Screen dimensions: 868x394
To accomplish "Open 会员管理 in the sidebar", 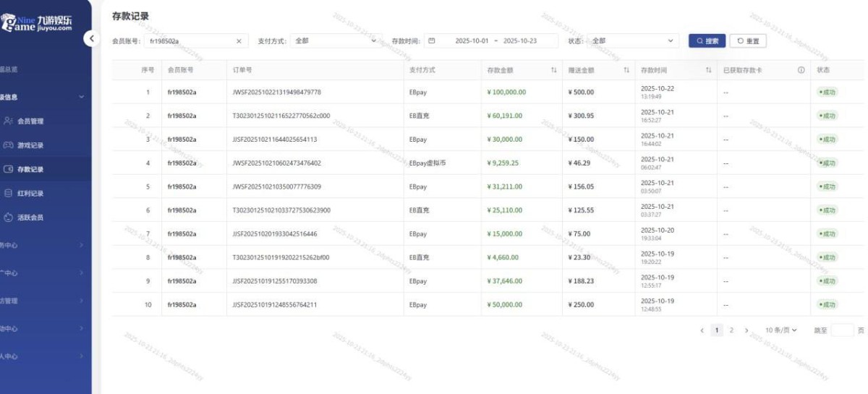I will pyautogui.click(x=30, y=121).
